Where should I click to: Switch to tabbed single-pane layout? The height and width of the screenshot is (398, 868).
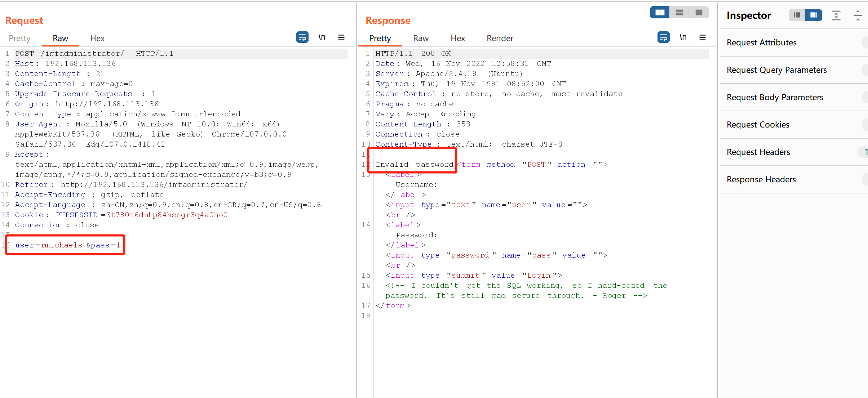699,13
